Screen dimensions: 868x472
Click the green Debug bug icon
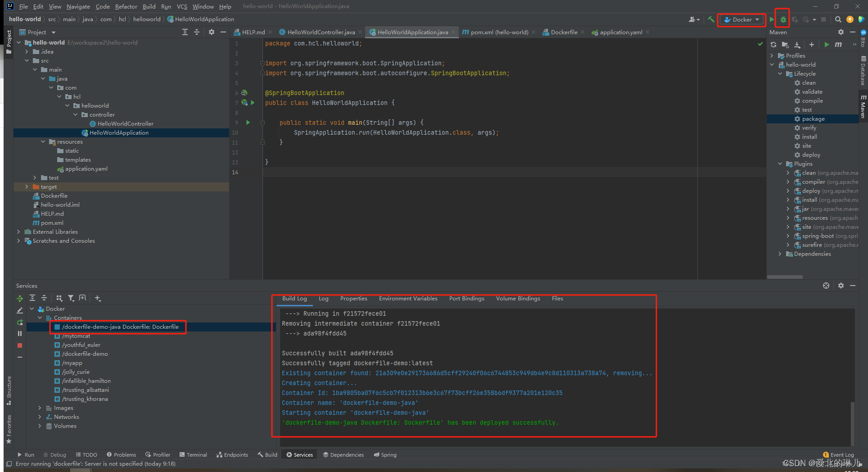click(x=783, y=19)
